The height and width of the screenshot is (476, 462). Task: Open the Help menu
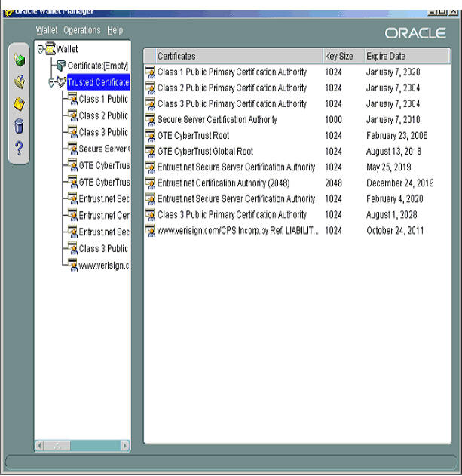pos(115,30)
